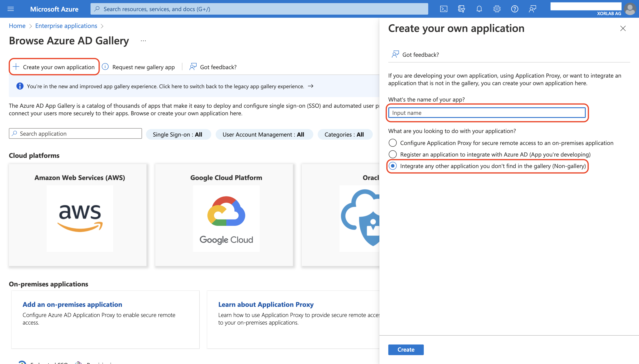Open Cloud Shell from top bar
This screenshot has height=364, width=639.
click(444, 9)
